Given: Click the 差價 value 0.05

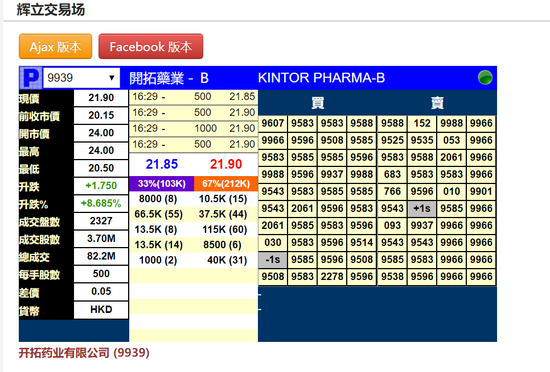Looking at the screenshot, I should coord(101,291).
